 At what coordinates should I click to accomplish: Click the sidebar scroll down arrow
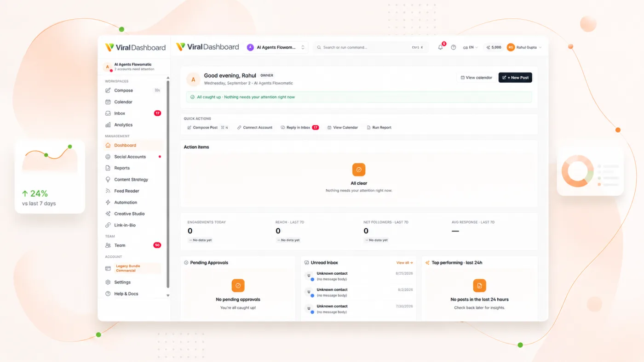tap(168, 295)
